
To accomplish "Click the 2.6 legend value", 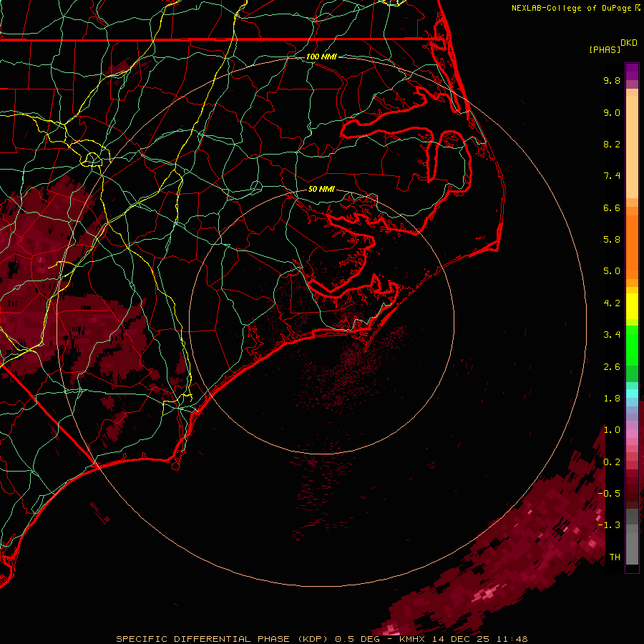I will 612,367.
